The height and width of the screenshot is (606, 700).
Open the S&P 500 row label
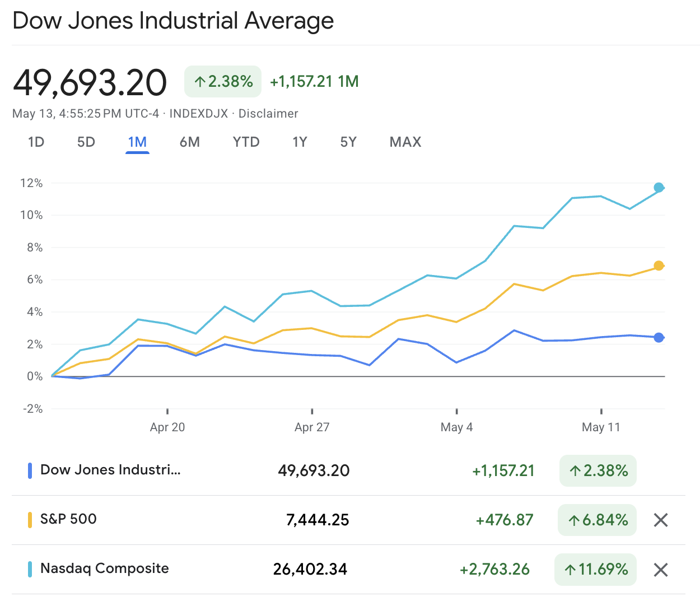coord(68,519)
